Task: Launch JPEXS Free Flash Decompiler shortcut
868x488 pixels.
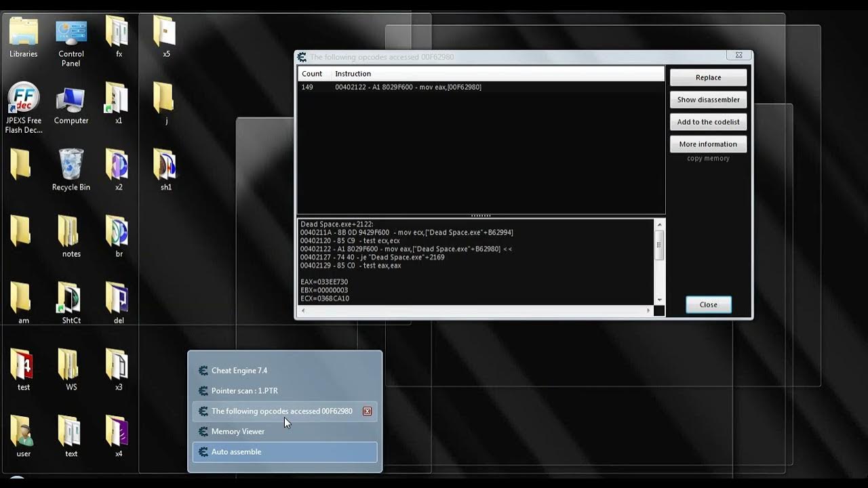Action: [24, 108]
